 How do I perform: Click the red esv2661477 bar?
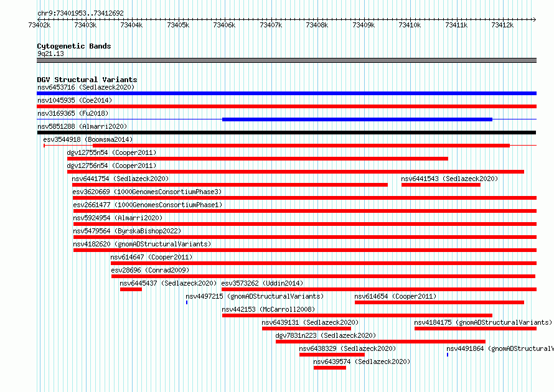(305, 211)
